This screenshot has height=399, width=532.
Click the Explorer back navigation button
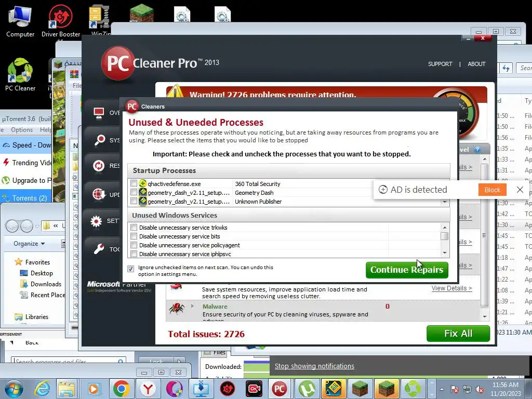(12, 225)
